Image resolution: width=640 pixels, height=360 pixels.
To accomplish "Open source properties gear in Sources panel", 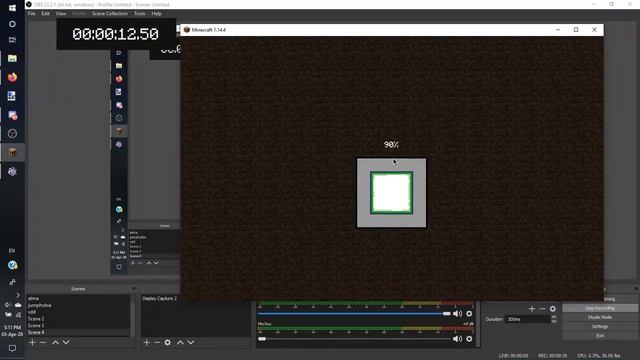I will [167, 342].
